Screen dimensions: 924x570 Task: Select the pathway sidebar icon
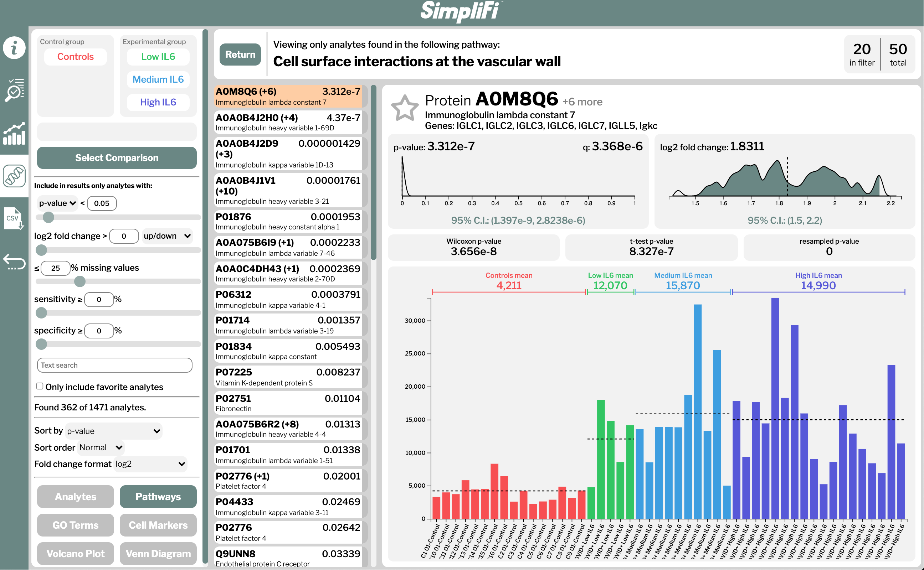(x=14, y=176)
